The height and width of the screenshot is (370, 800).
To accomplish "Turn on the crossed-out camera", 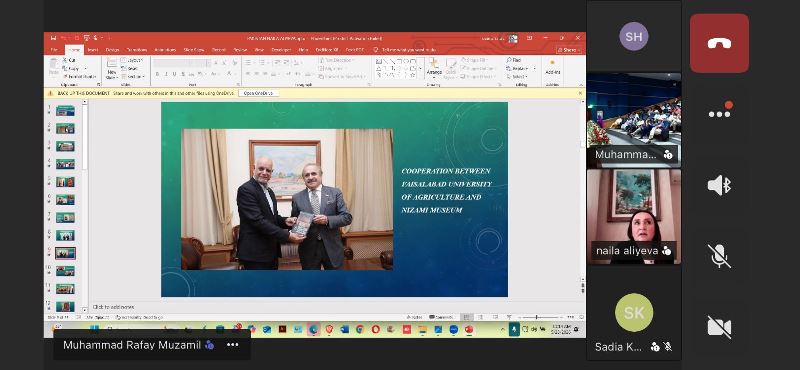I will (x=719, y=327).
